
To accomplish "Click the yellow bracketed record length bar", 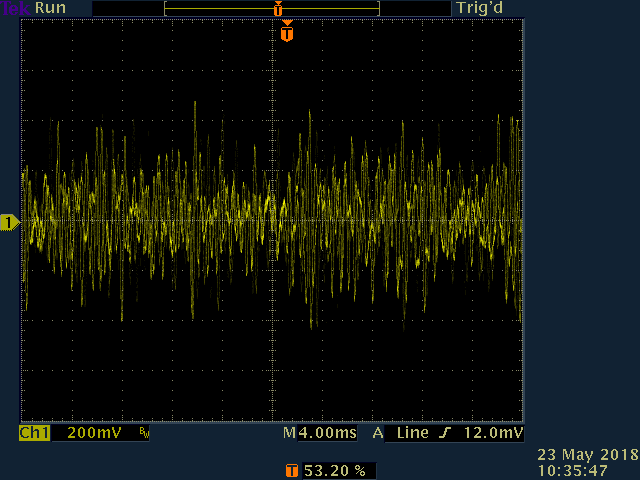I will tap(272, 8).
